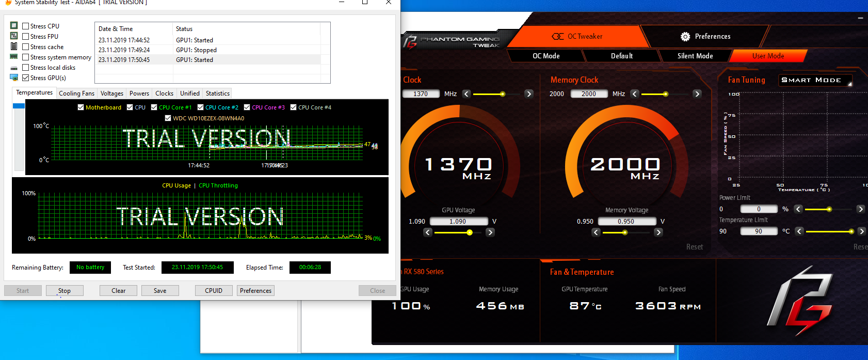Decrease memory voltage with left arrow
The image size is (868, 360).
pos(596,232)
